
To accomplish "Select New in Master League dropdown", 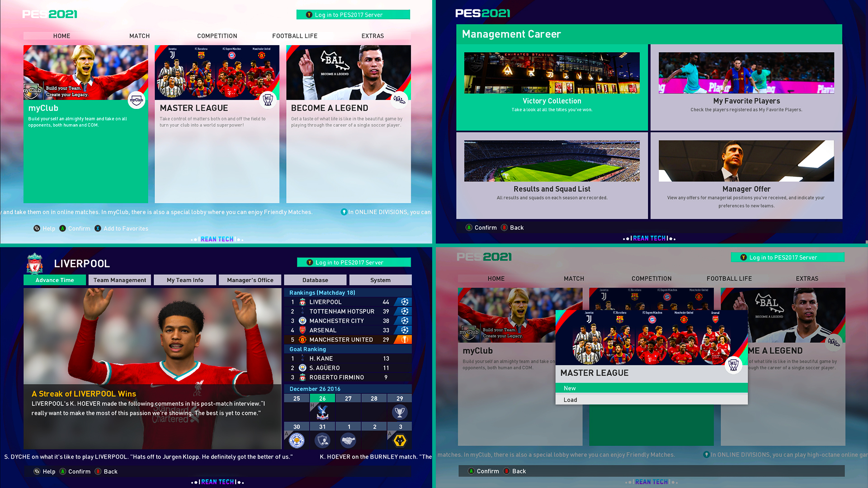I will coord(651,388).
